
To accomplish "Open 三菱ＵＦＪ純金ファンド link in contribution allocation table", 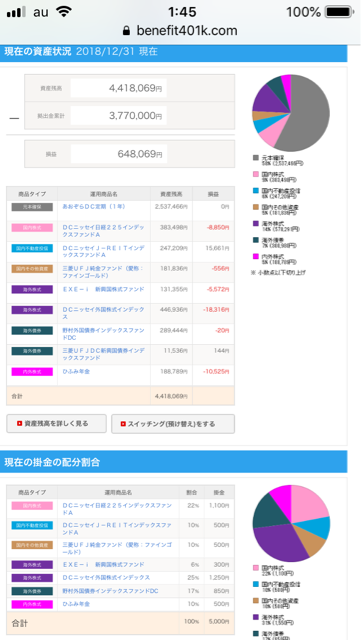I will coord(117,548).
